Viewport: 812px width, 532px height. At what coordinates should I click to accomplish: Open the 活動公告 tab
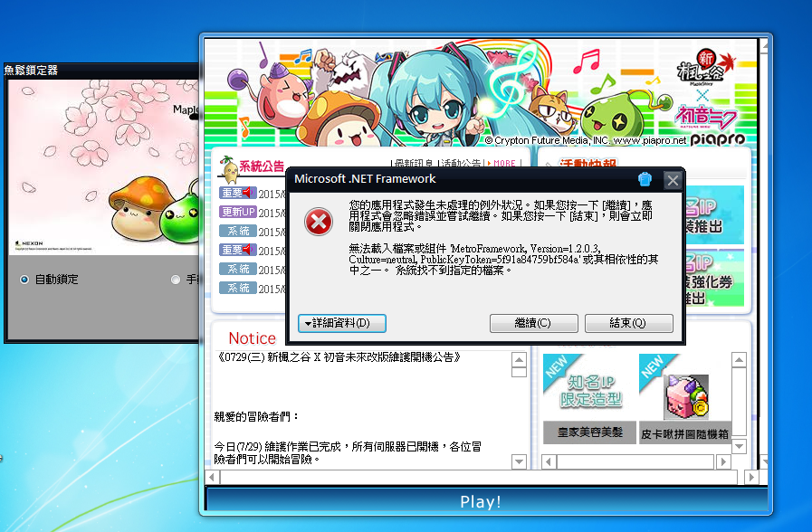(x=461, y=163)
